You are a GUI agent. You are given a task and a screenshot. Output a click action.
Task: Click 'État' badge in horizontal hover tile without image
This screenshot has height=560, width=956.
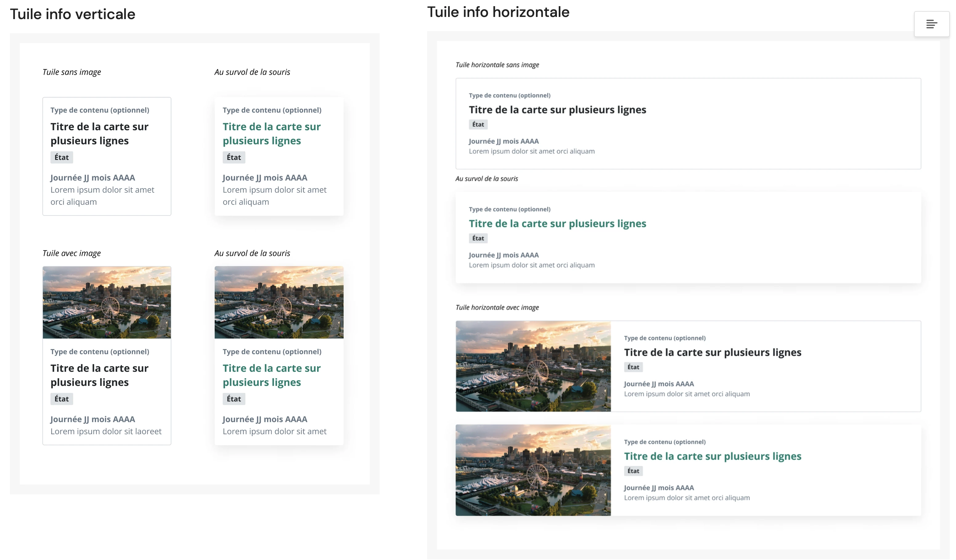pos(478,238)
